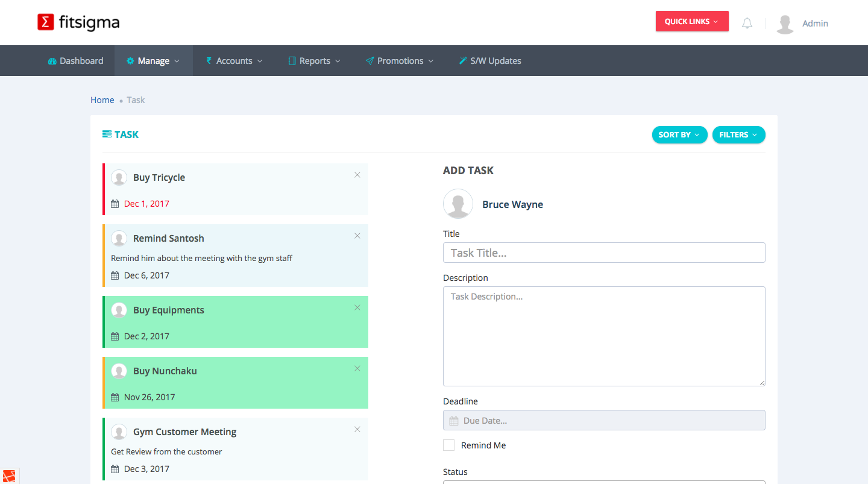Click the Task Title input field
Image resolution: width=868 pixels, height=484 pixels.
[x=604, y=253]
